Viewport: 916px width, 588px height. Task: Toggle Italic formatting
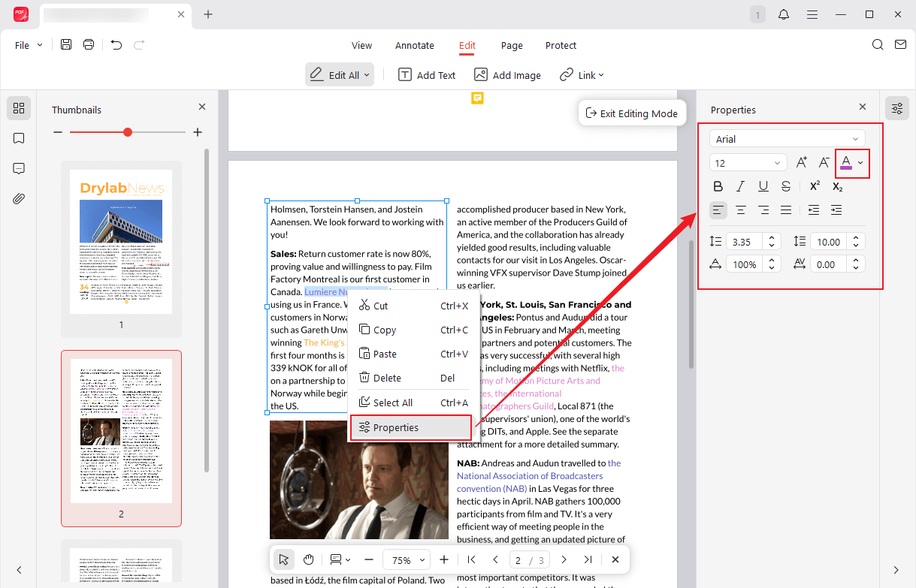pyautogui.click(x=740, y=185)
